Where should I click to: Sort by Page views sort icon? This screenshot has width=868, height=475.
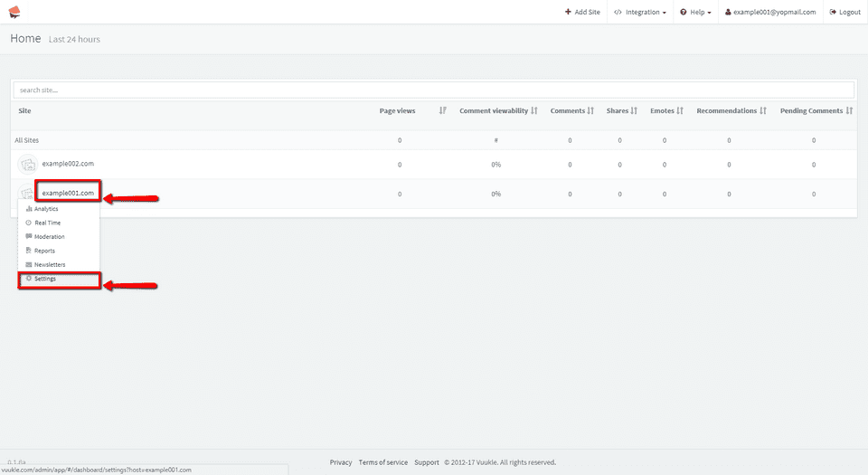pyautogui.click(x=442, y=110)
